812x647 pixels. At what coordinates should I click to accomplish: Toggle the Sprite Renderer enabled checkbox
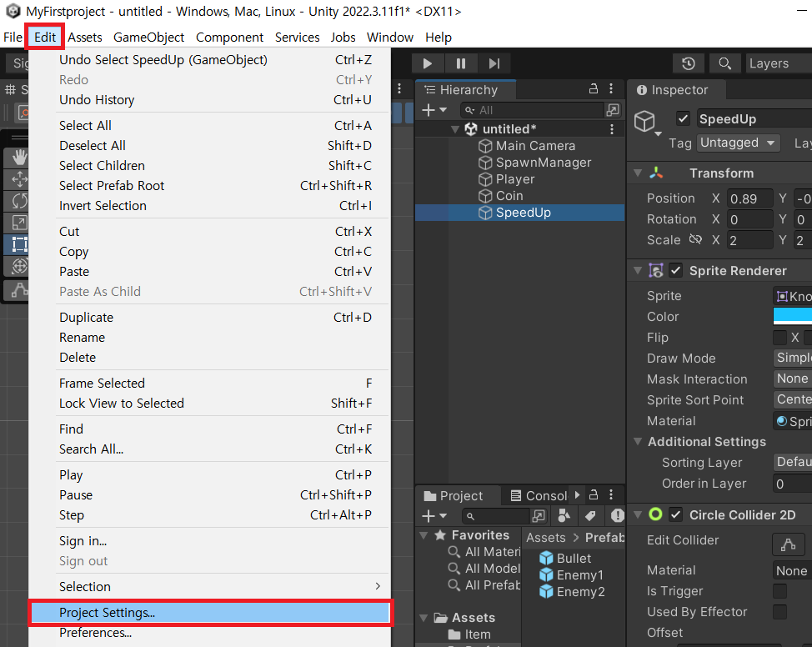coord(676,270)
